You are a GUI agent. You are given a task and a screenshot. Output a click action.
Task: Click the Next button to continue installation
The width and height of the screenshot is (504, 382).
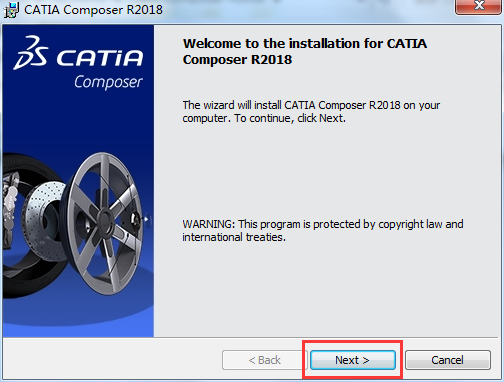pos(353,360)
